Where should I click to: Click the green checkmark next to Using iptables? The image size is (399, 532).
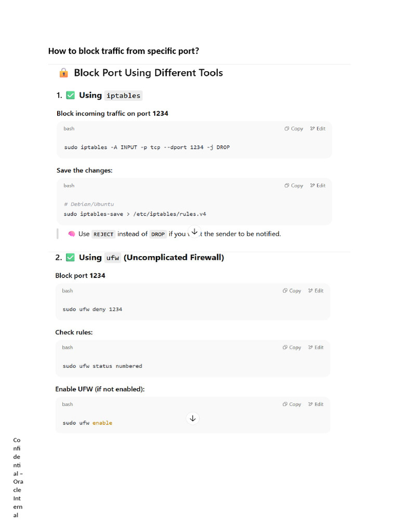tap(70, 96)
